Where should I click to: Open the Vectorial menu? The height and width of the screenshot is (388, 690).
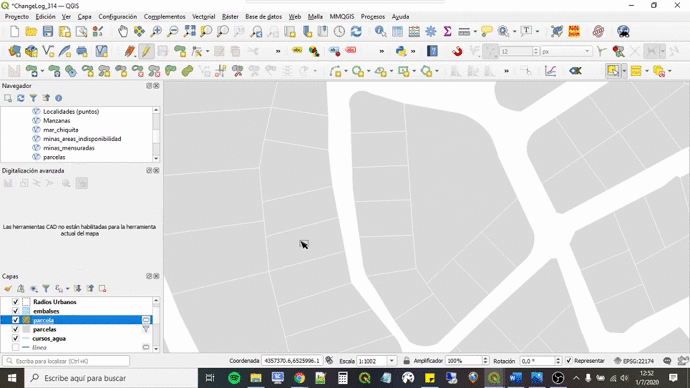(x=203, y=17)
